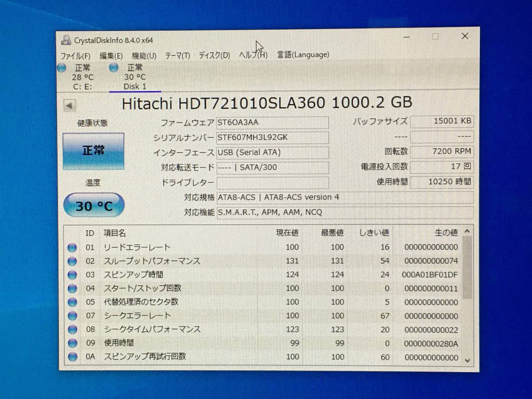Click status orb of シークエラーレート row

pyautogui.click(x=72, y=316)
